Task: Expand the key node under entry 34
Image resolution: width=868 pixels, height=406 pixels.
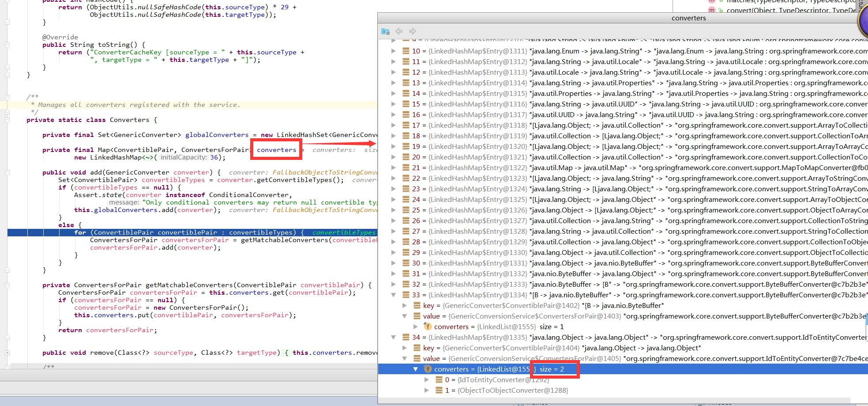Action: point(404,348)
